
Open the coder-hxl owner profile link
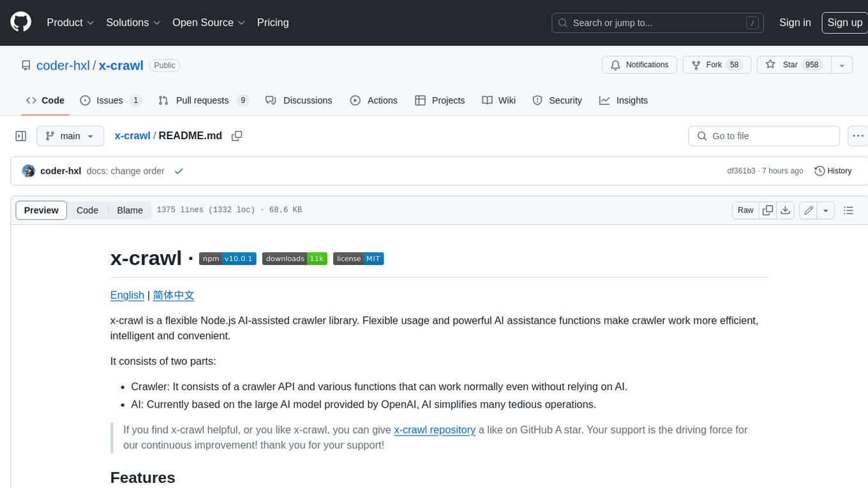click(63, 65)
